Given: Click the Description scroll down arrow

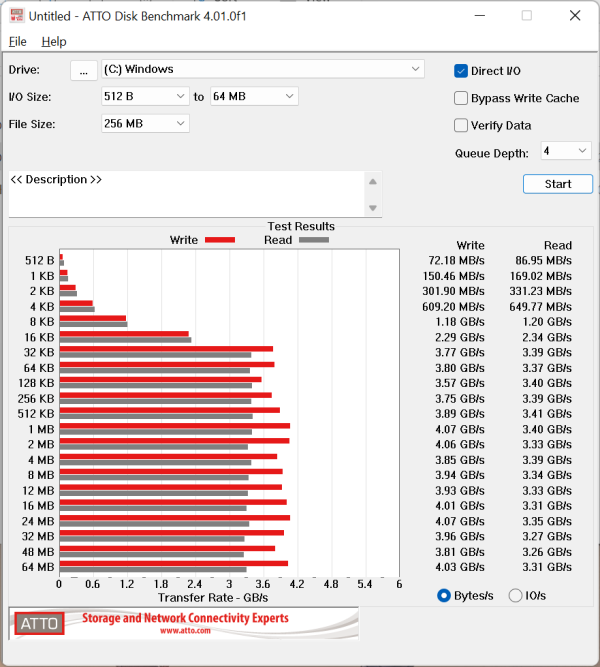Looking at the screenshot, I should 373,208.
